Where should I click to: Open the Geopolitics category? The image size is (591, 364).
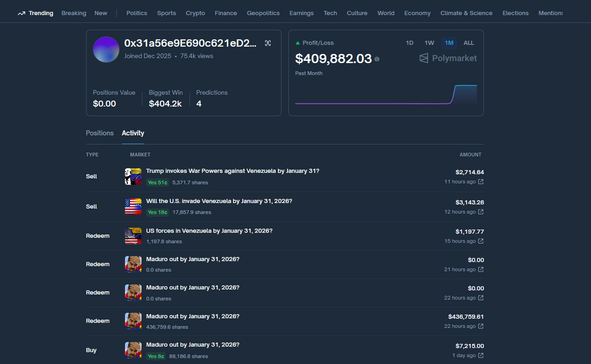point(263,13)
